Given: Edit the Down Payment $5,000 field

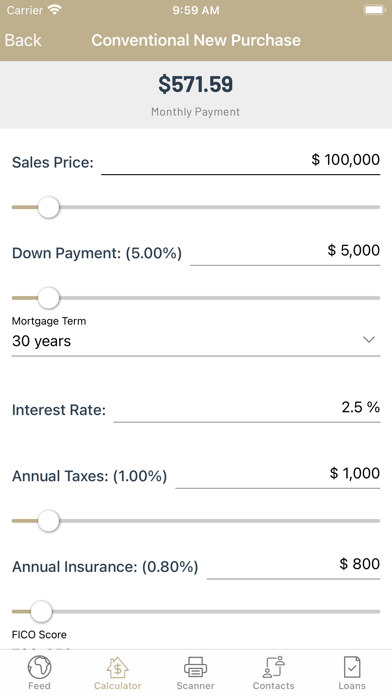Looking at the screenshot, I should 285,251.
